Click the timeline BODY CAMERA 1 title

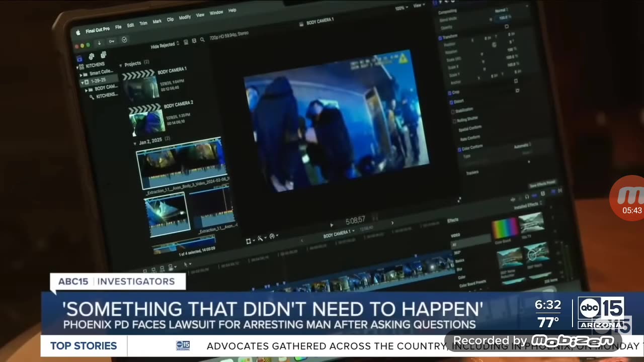click(337, 235)
